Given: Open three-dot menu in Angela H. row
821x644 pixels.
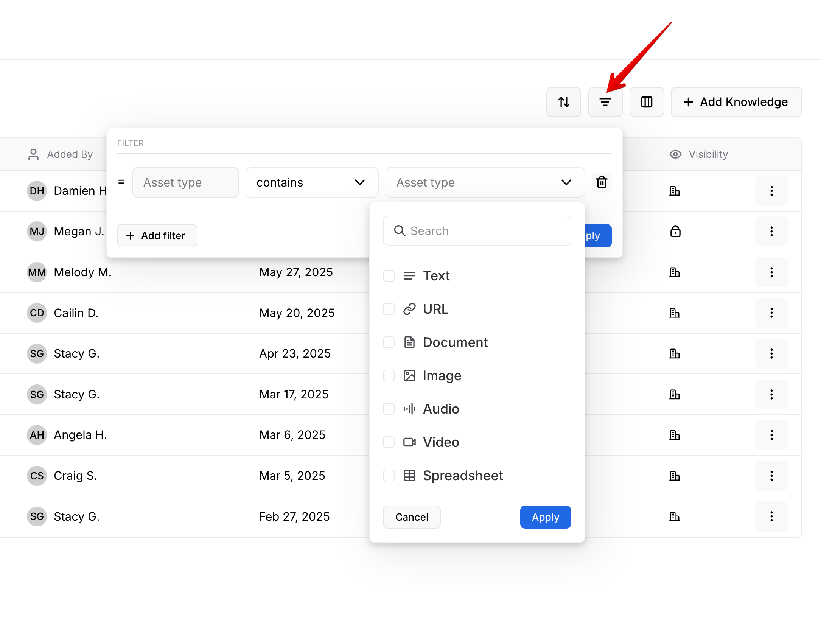Looking at the screenshot, I should coord(771,435).
